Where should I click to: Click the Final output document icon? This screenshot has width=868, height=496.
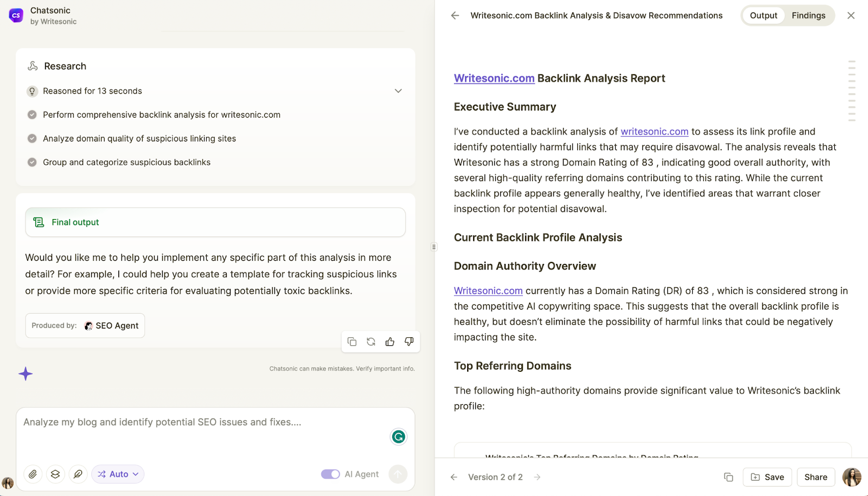click(x=39, y=222)
